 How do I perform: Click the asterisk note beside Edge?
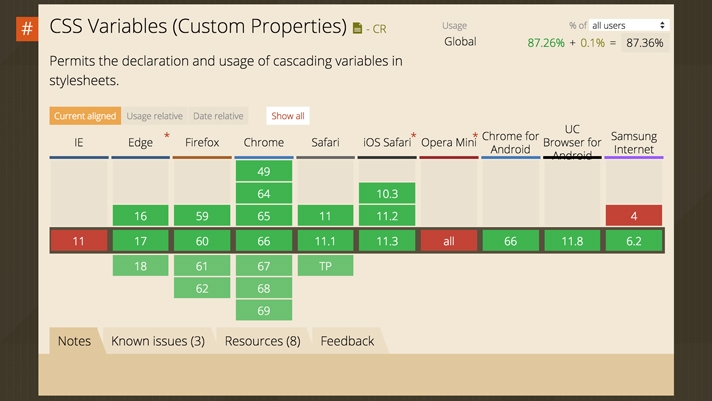(x=167, y=135)
